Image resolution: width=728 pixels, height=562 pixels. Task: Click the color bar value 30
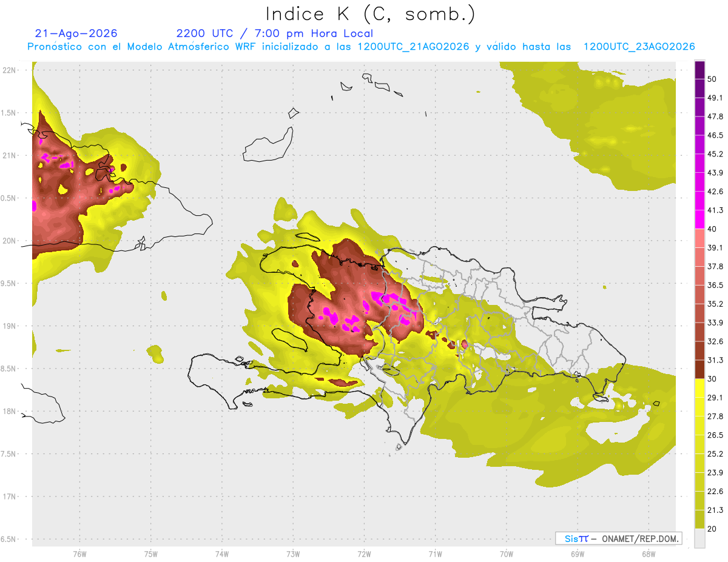pos(712,379)
